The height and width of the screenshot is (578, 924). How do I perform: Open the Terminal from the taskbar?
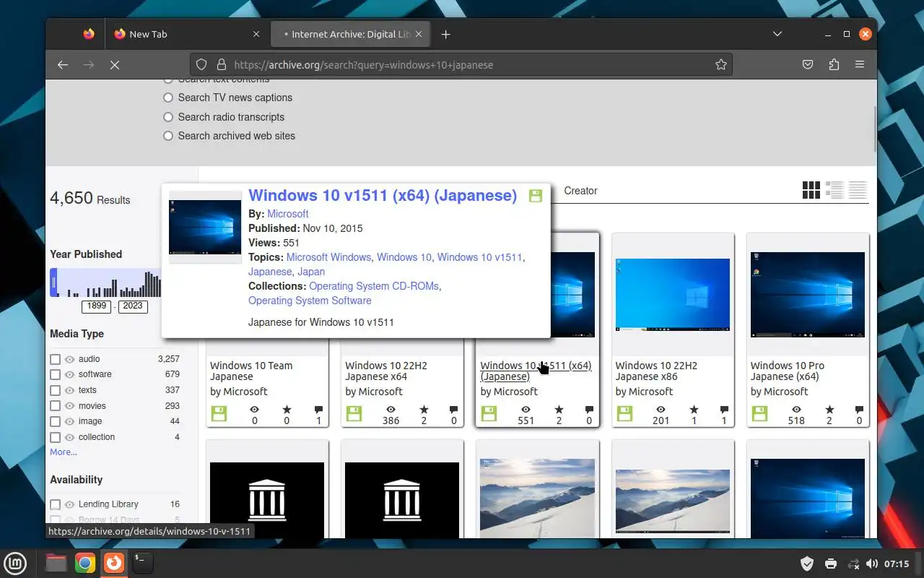coord(143,563)
